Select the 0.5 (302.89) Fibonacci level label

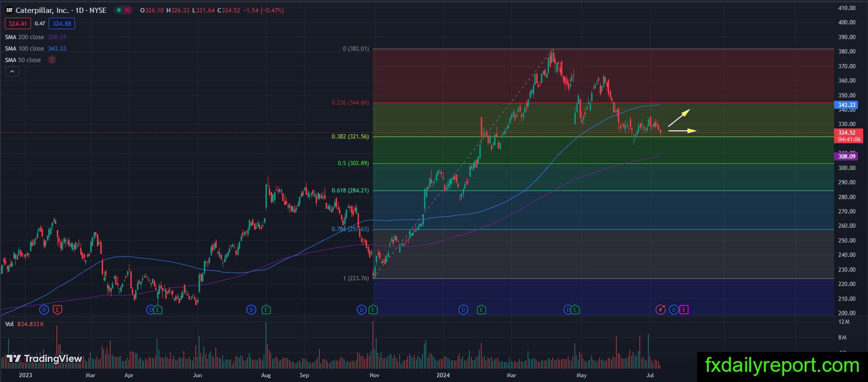(x=353, y=163)
